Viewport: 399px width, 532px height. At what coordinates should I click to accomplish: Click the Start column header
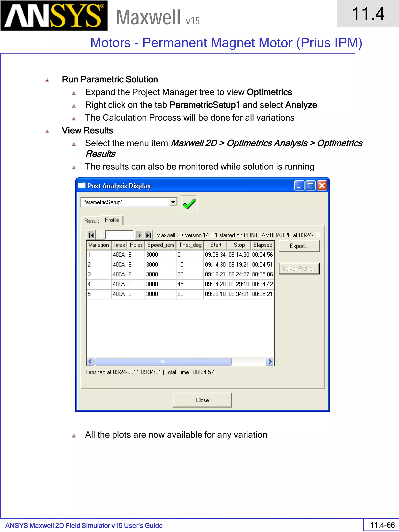[215, 245]
